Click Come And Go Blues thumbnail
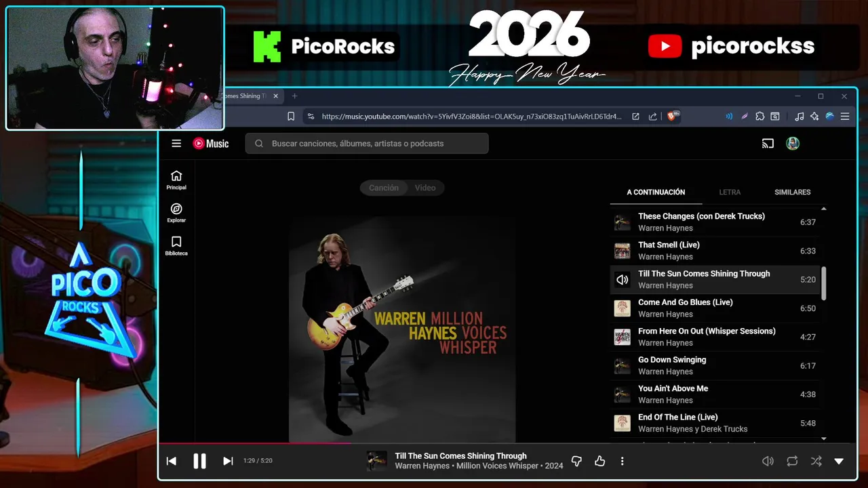The width and height of the screenshot is (868, 488). [622, 308]
